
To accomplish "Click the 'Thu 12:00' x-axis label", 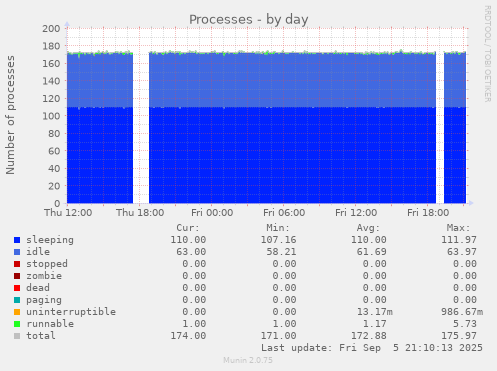I will point(68,213).
